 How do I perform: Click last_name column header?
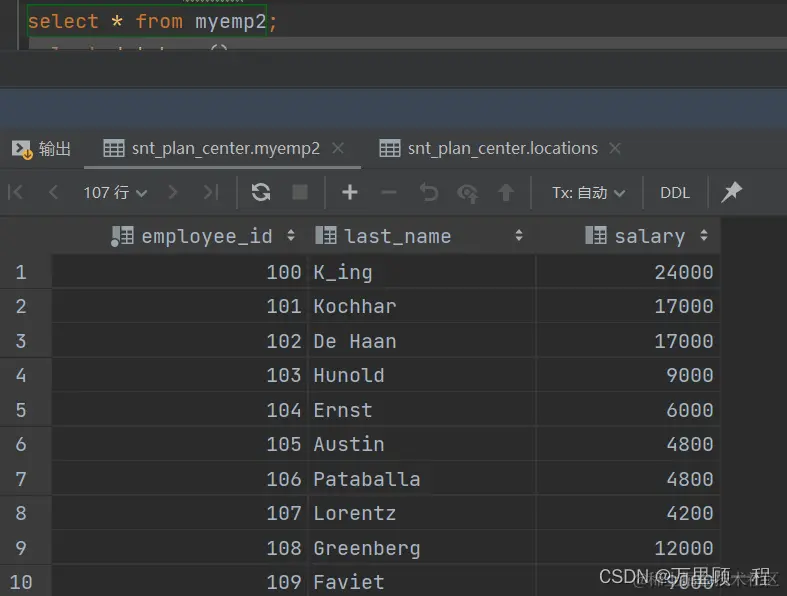[421, 235]
